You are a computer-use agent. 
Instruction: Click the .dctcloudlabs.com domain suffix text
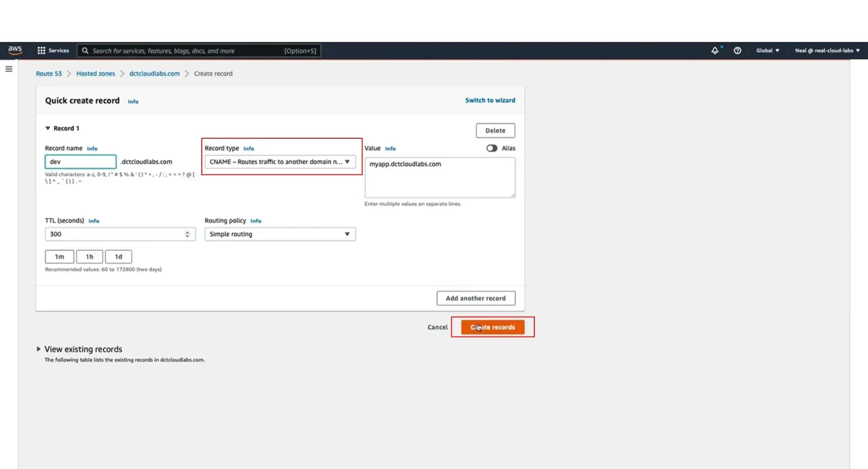click(146, 162)
